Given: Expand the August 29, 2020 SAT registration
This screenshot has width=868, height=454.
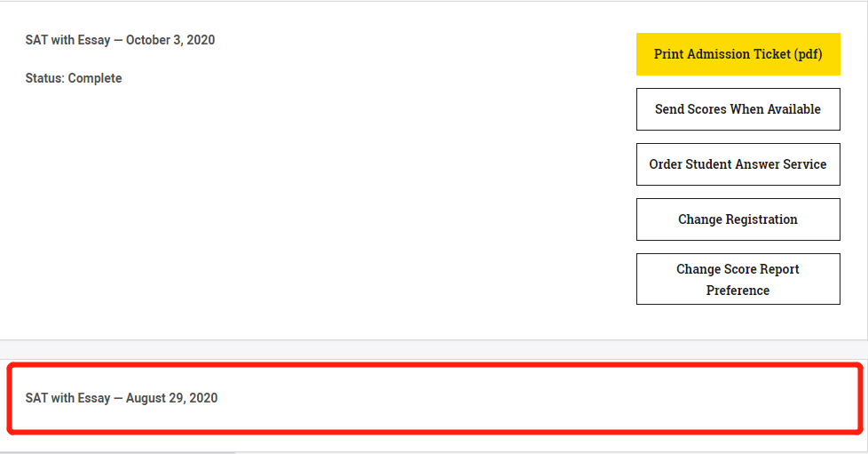Looking at the screenshot, I should coord(433,398).
